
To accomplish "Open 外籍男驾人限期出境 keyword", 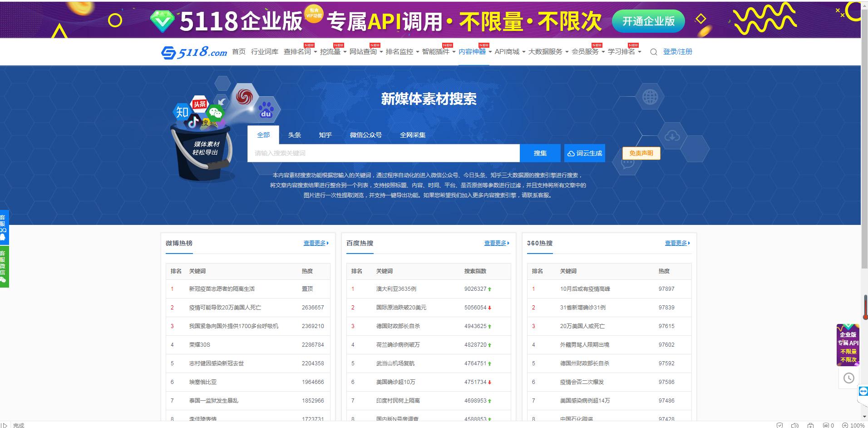I will tap(585, 345).
